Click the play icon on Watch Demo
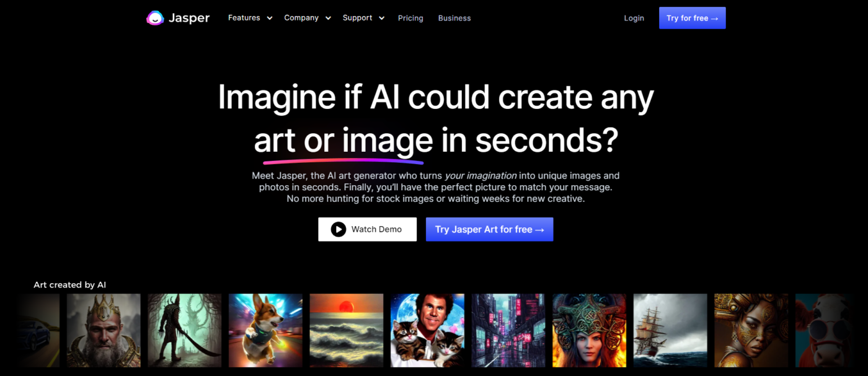 tap(338, 229)
